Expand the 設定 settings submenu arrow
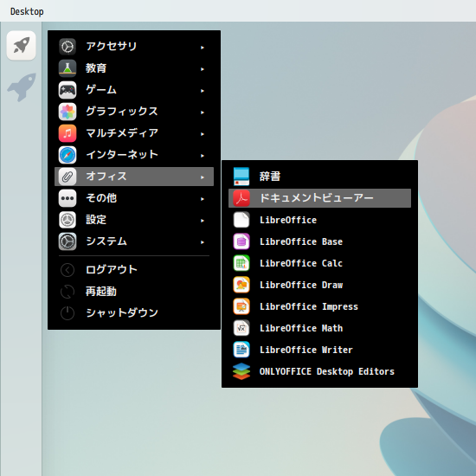The height and width of the screenshot is (476, 476). point(203,221)
